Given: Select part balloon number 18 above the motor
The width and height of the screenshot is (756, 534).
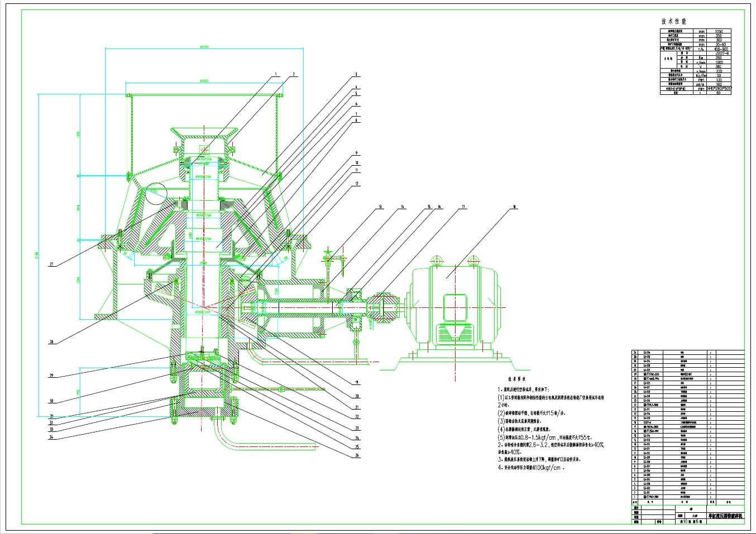Looking at the screenshot, I should 514,207.
